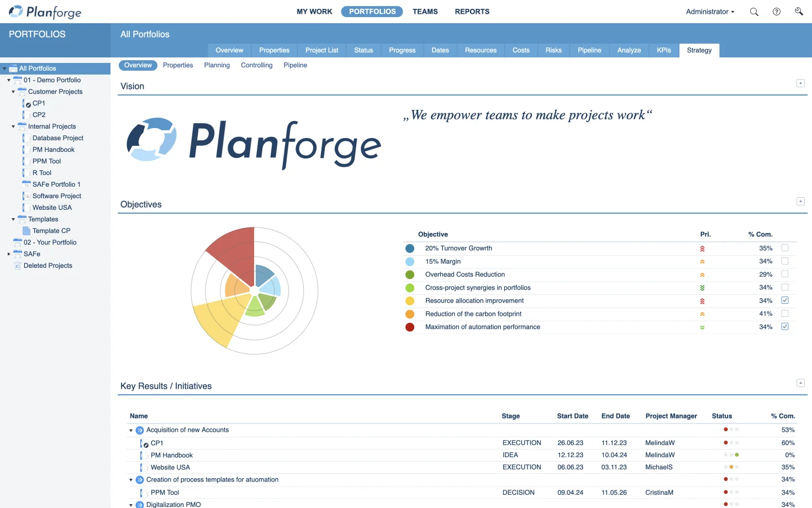The image size is (812, 508).
Task: Click the Planforge logo top left
Action: pyautogui.click(x=44, y=11)
